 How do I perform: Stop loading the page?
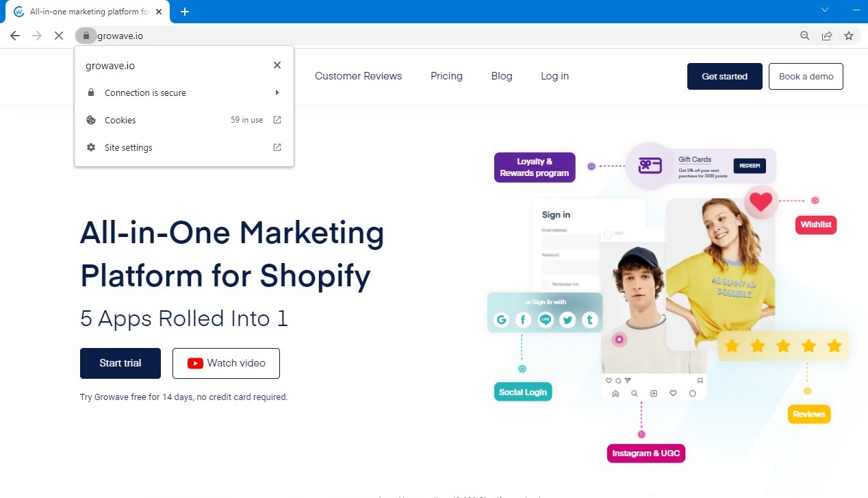(59, 36)
